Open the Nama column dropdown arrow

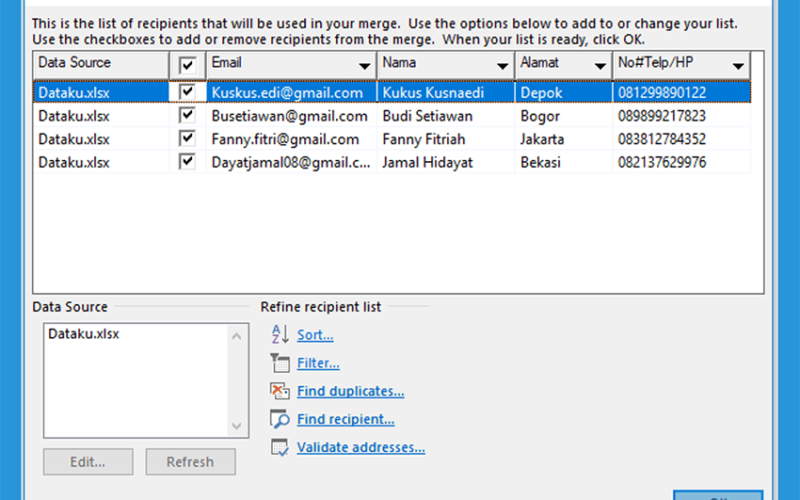pyautogui.click(x=503, y=66)
